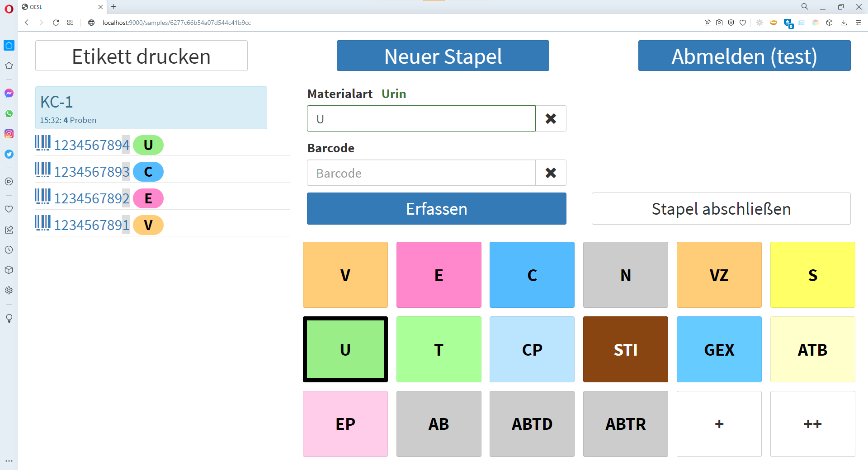
Task: Open Instagram in the Opera sidebar
Action: click(x=9, y=134)
